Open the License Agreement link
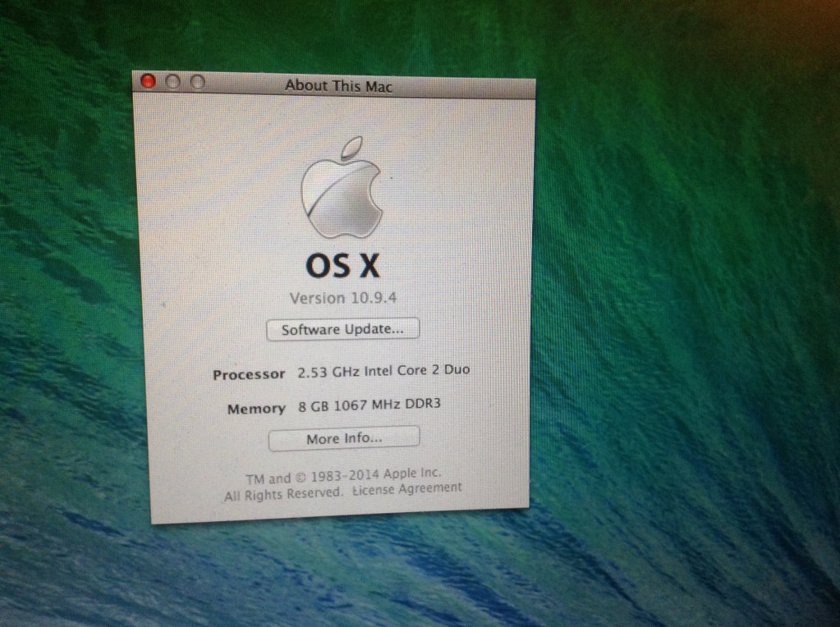 pos(407,489)
